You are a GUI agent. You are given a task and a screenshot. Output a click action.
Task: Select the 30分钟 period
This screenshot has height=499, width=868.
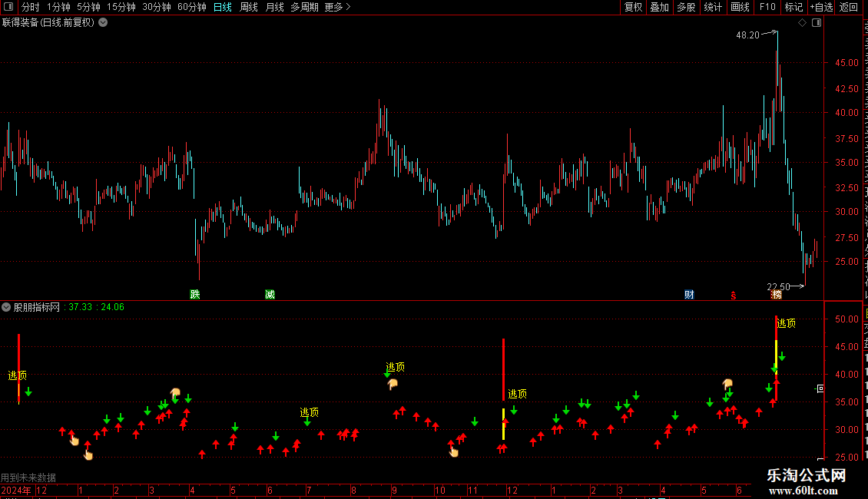click(x=157, y=7)
